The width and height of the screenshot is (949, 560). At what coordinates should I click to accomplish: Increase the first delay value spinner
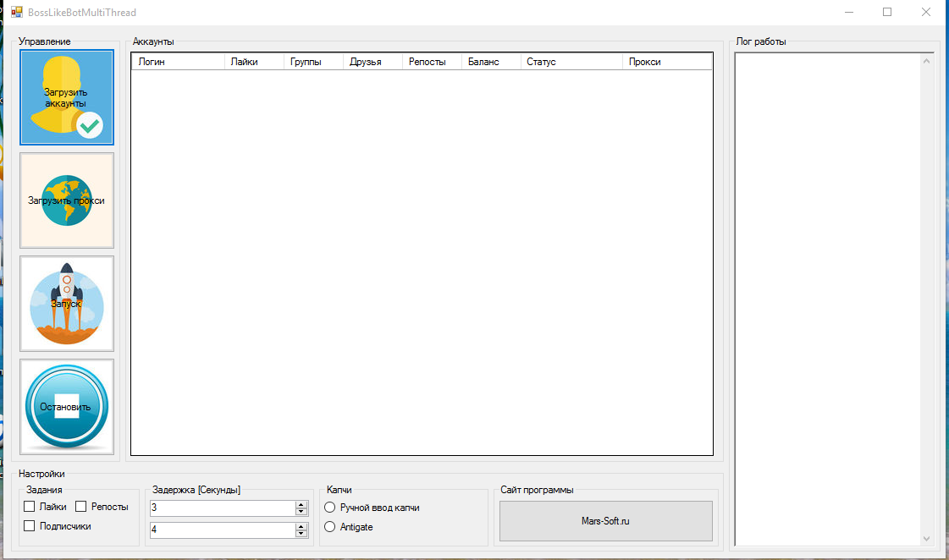tap(301, 504)
